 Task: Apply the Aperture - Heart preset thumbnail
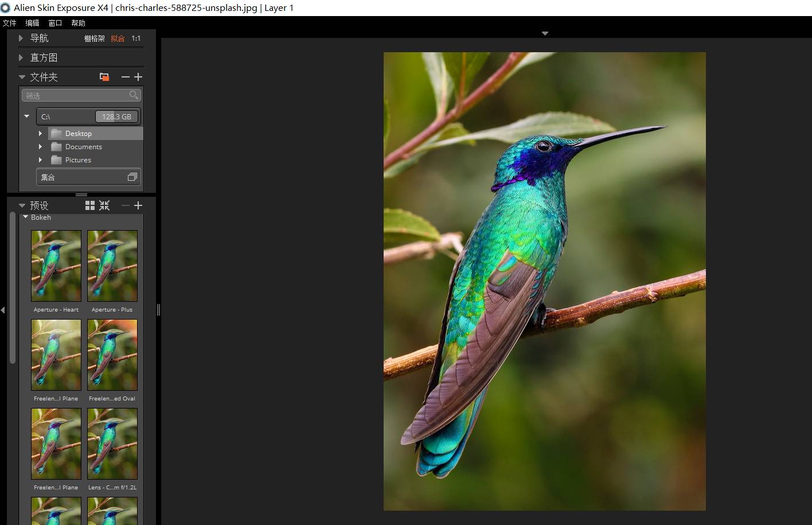56,266
